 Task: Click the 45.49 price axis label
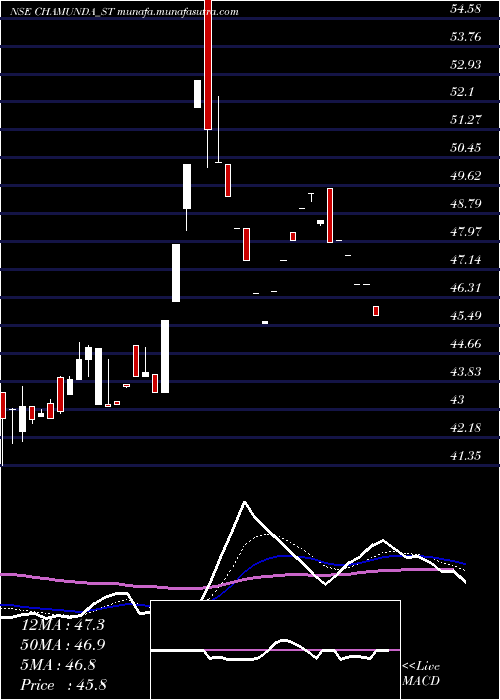pos(466,316)
